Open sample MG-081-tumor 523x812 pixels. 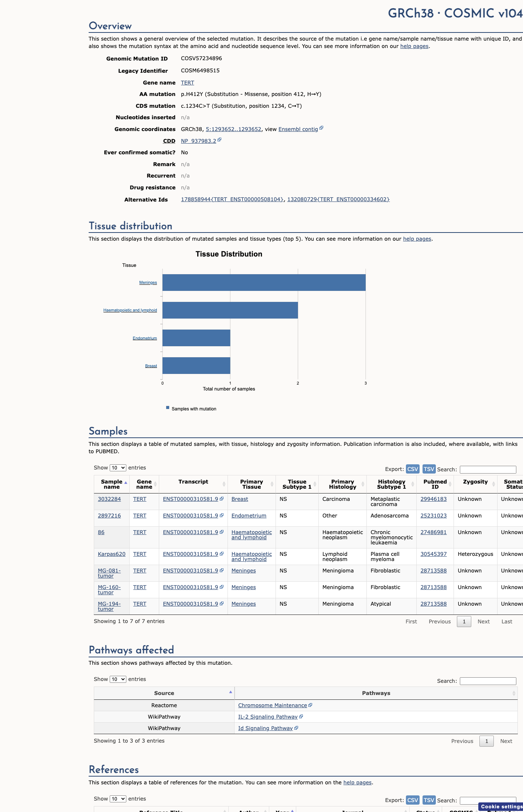(x=109, y=573)
